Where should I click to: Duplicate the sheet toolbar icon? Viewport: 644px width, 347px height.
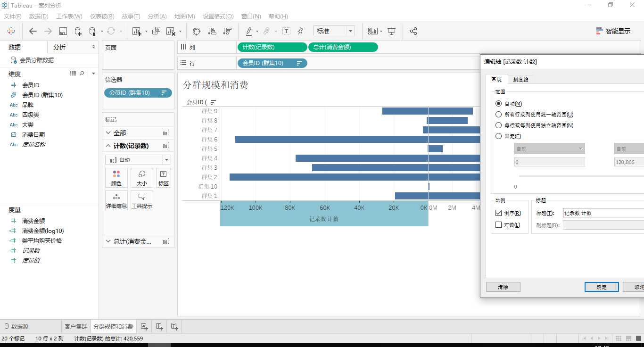click(x=156, y=31)
